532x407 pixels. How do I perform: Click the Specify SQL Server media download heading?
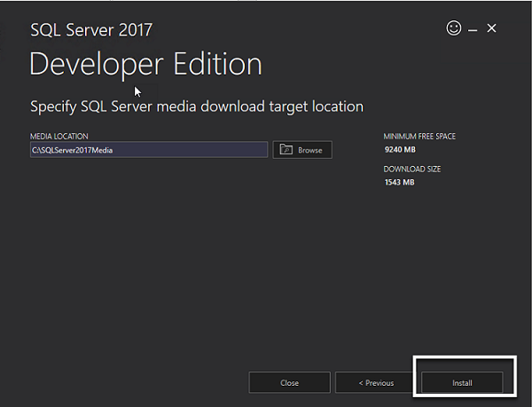tap(197, 106)
